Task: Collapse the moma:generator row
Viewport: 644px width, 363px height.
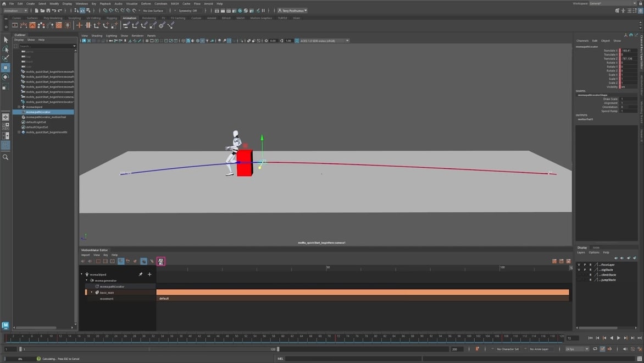Action: pyautogui.click(x=87, y=280)
